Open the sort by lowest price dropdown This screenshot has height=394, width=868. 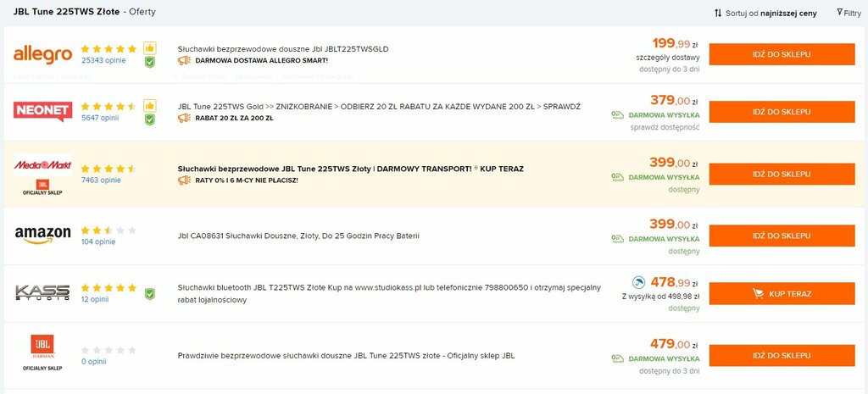coord(765,13)
